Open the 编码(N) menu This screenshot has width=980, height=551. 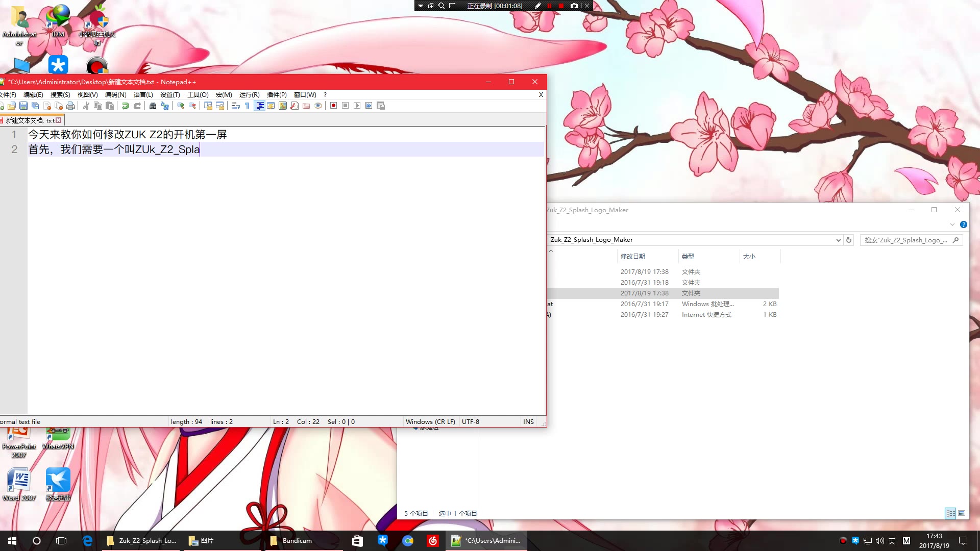(x=115, y=95)
